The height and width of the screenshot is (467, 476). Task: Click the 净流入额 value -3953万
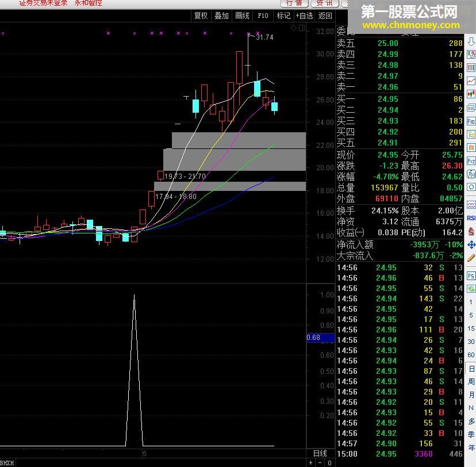coord(424,245)
